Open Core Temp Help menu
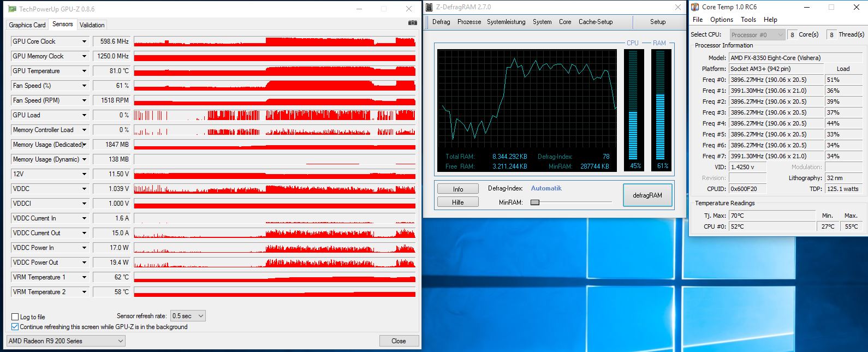The image size is (868, 352). pos(770,20)
